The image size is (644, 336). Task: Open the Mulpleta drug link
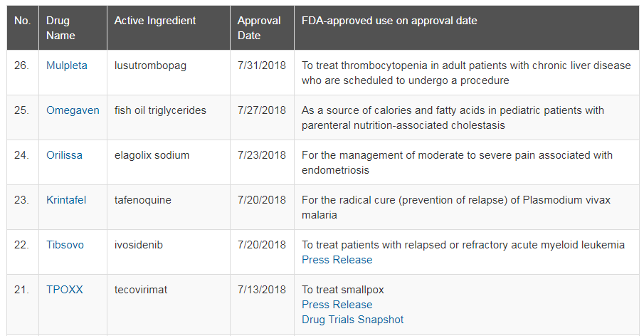point(67,65)
